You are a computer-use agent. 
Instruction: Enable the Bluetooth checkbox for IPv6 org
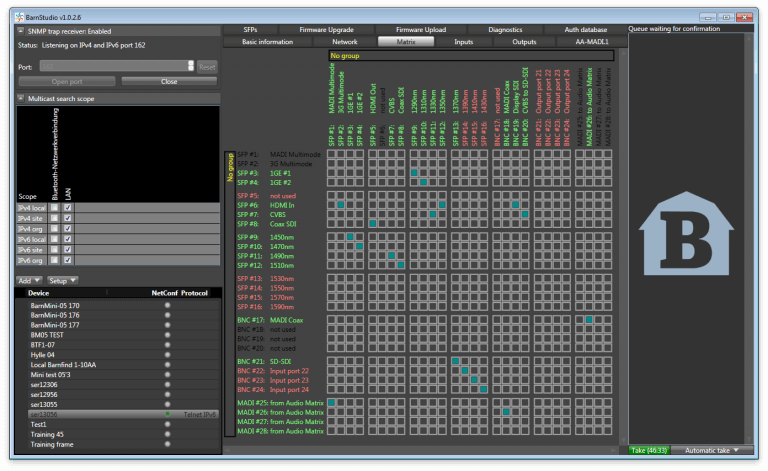pyautogui.click(x=54, y=258)
